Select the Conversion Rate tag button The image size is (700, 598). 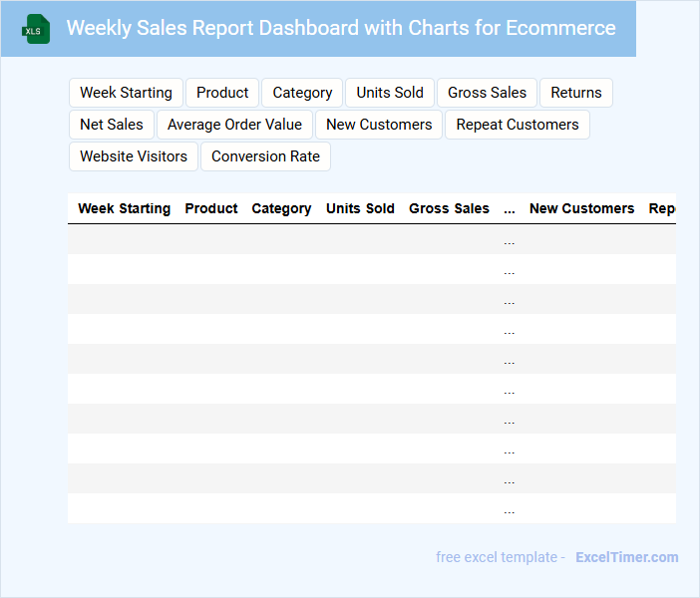[265, 156]
